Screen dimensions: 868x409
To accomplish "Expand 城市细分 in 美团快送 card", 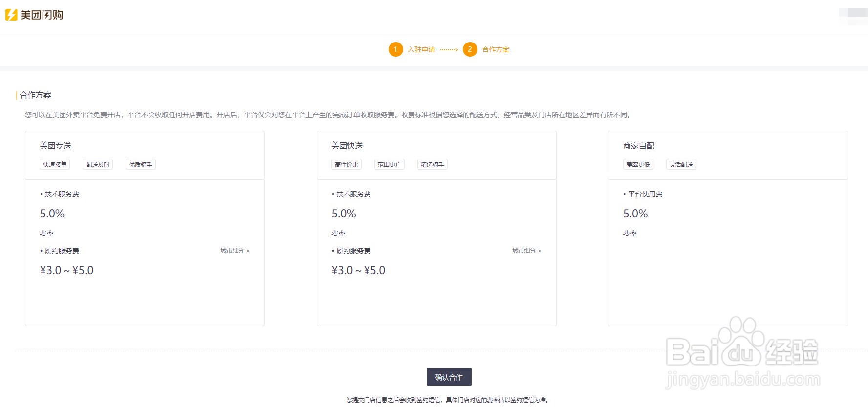I will tap(527, 251).
